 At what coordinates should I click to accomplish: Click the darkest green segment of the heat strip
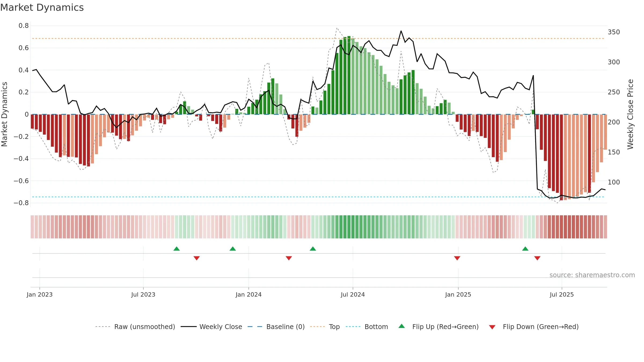(x=349, y=227)
